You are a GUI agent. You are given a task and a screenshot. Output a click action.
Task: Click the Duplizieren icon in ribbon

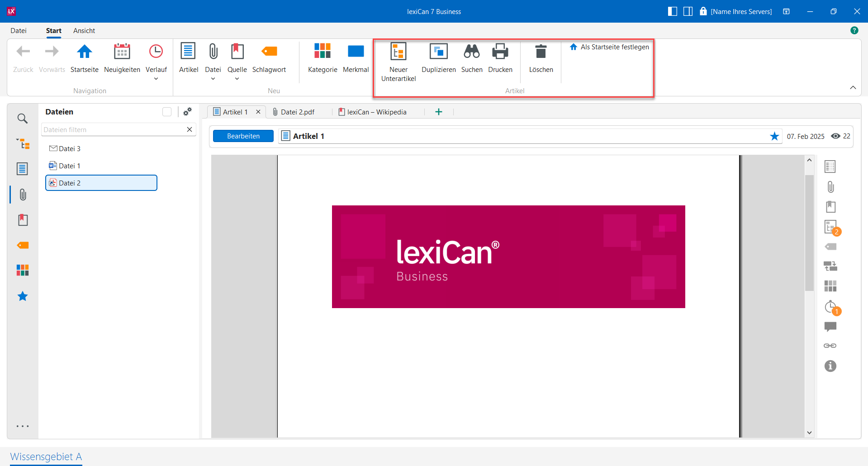pos(438,52)
